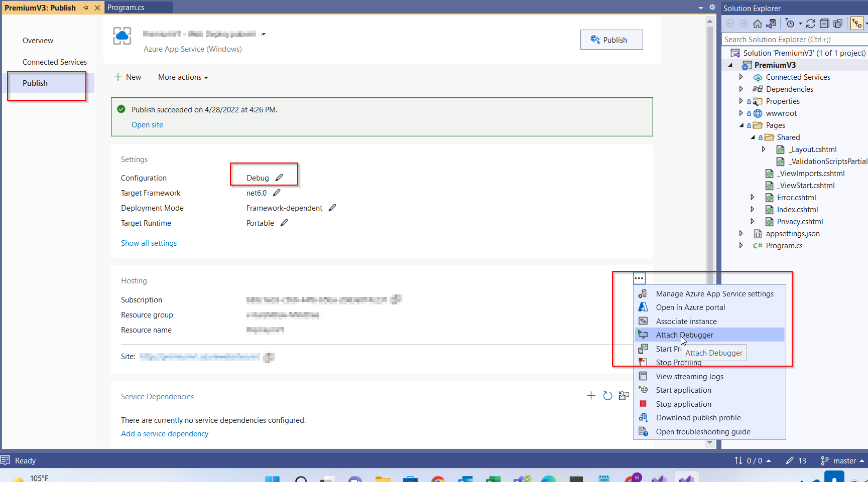Open the Google Chrome taskbar icon
The image size is (868, 482).
point(438,479)
